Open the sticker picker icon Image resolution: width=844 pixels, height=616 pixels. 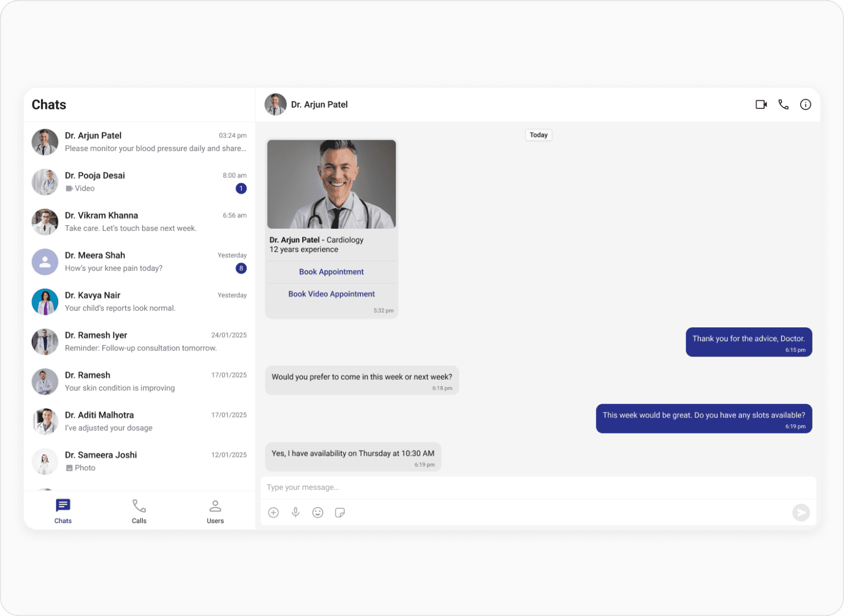coord(340,513)
